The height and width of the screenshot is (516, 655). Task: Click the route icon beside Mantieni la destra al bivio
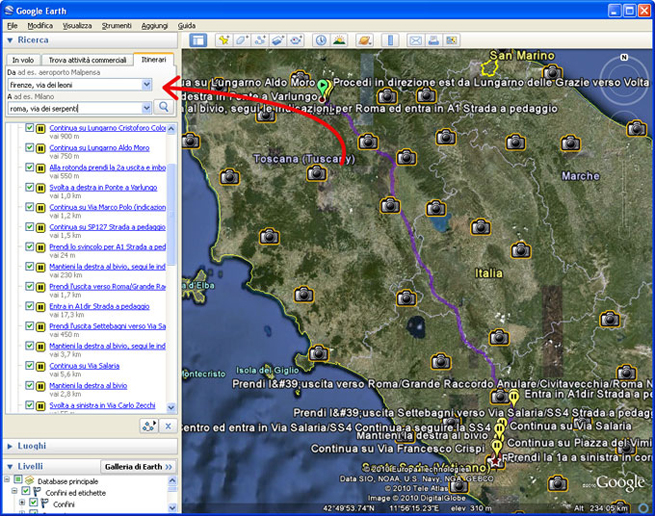(x=41, y=386)
